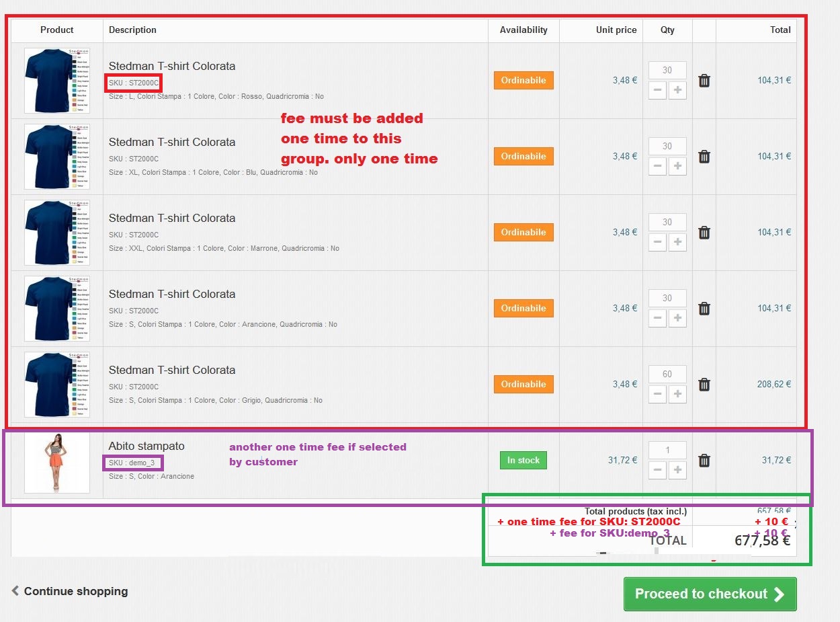Open Stedman T-shirt Colorata link, Arancione row
The width and height of the screenshot is (840, 622).
[x=172, y=294]
